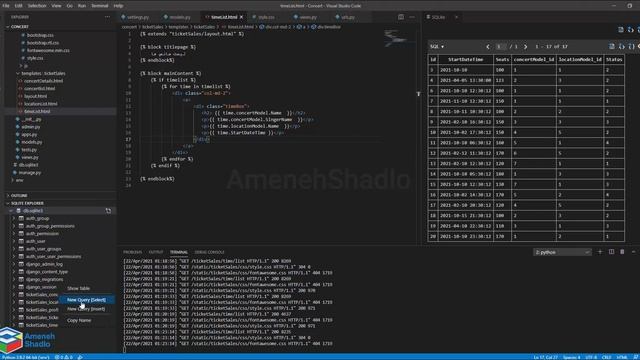Select the django_admin_log table

(x=44, y=264)
